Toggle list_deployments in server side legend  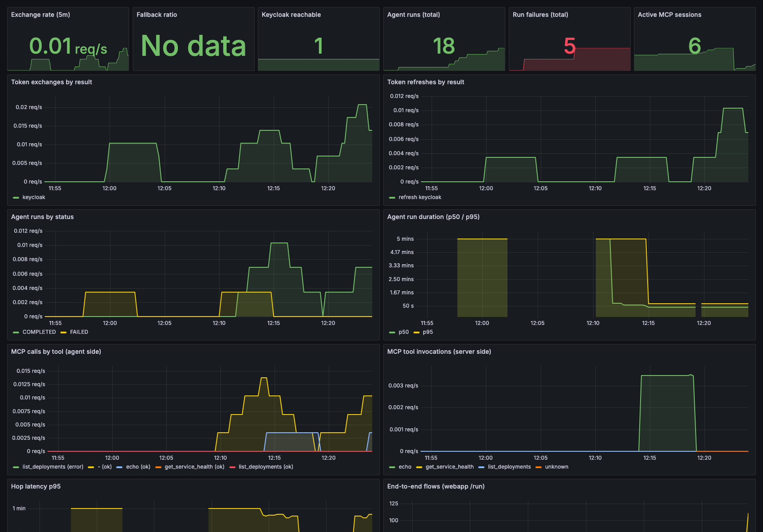pyautogui.click(x=509, y=467)
